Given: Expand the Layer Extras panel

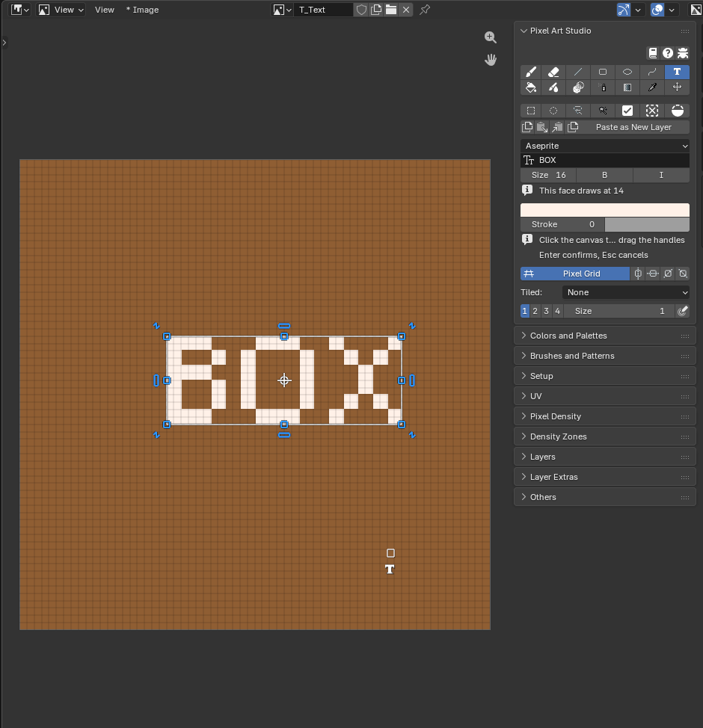Looking at the screenshot, I should [605, 477].
